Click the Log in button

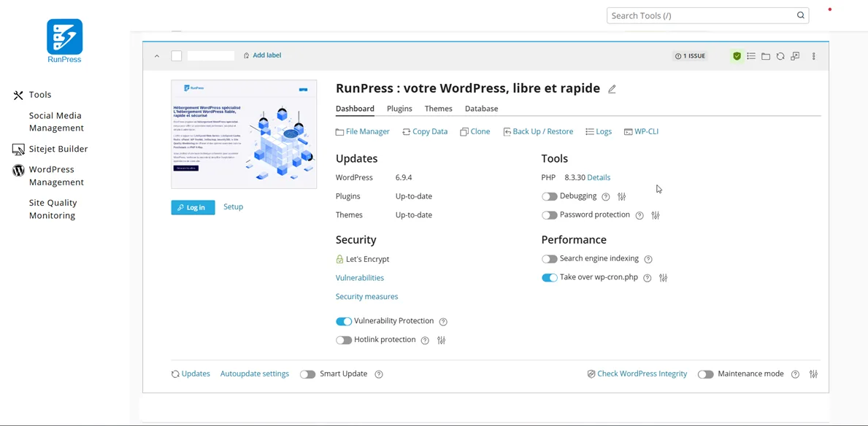193,207
